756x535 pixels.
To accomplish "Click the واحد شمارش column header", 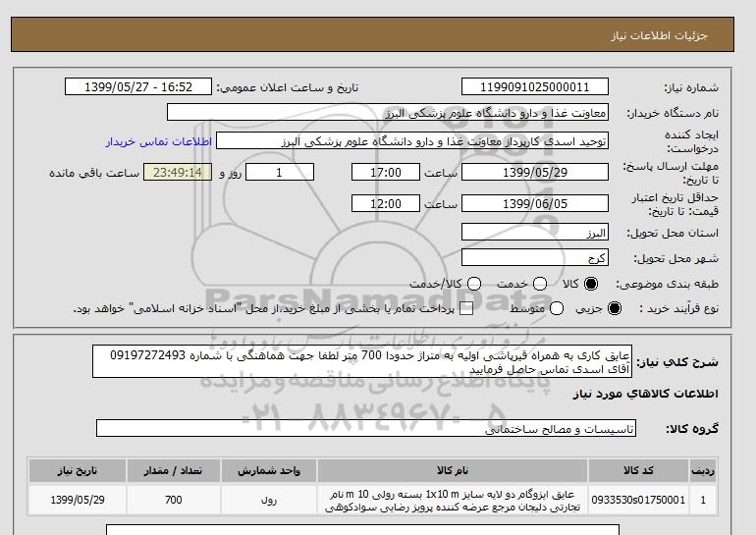I will click(x=269, y=470).
